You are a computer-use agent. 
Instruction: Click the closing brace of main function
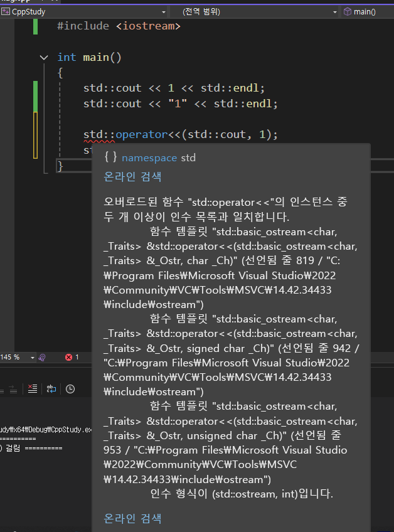(60, 166)
